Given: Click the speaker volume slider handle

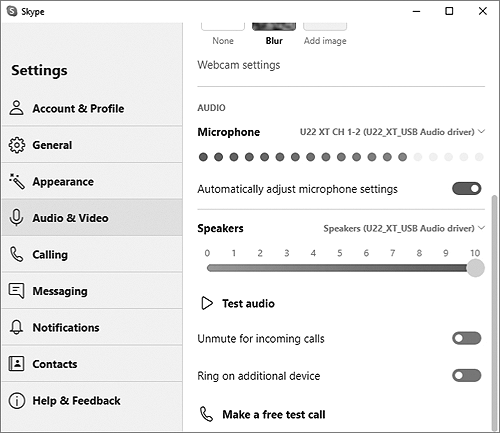Looking at the screenshot, I should click(475, 268).
